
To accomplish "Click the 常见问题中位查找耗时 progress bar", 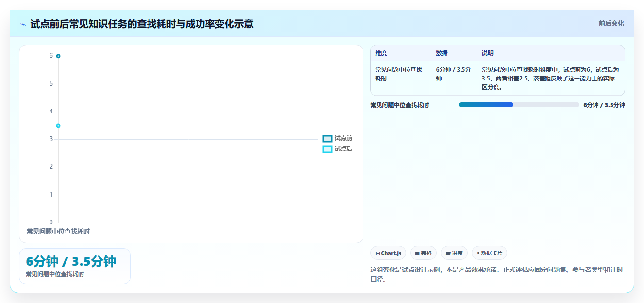I will (x=519, y=105).
